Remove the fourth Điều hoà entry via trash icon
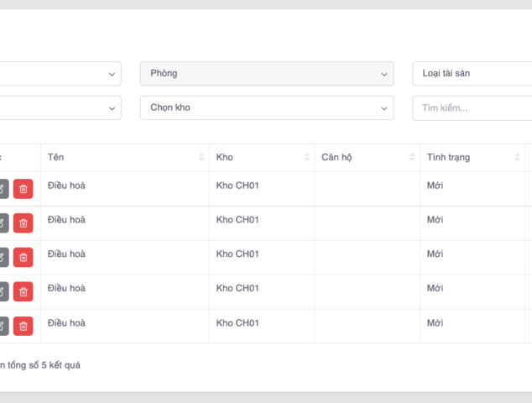This screenshot has height=403, width=532. click(x=23, y=291)
